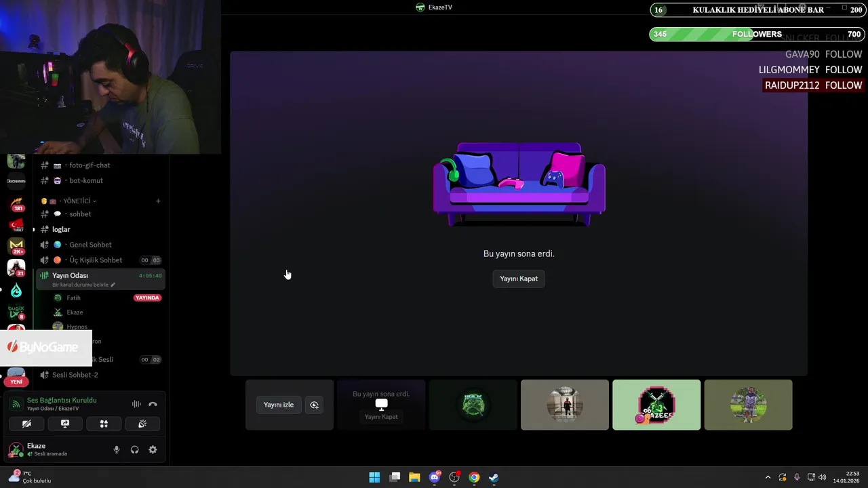Open File Explorer from the taskbar
Image resolution: width=868 pixels, height=488 pixels.
pos(414,477)
